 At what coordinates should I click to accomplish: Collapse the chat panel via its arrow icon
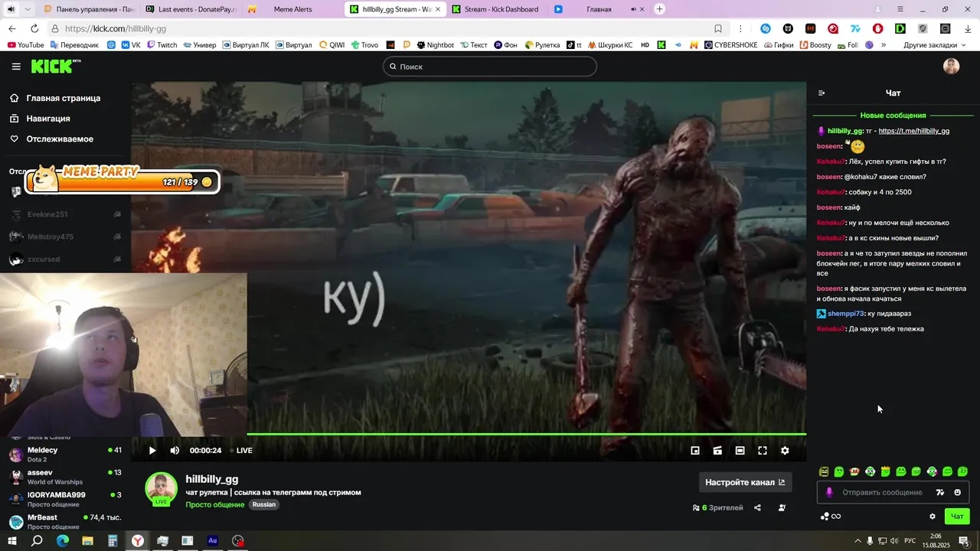822,93
